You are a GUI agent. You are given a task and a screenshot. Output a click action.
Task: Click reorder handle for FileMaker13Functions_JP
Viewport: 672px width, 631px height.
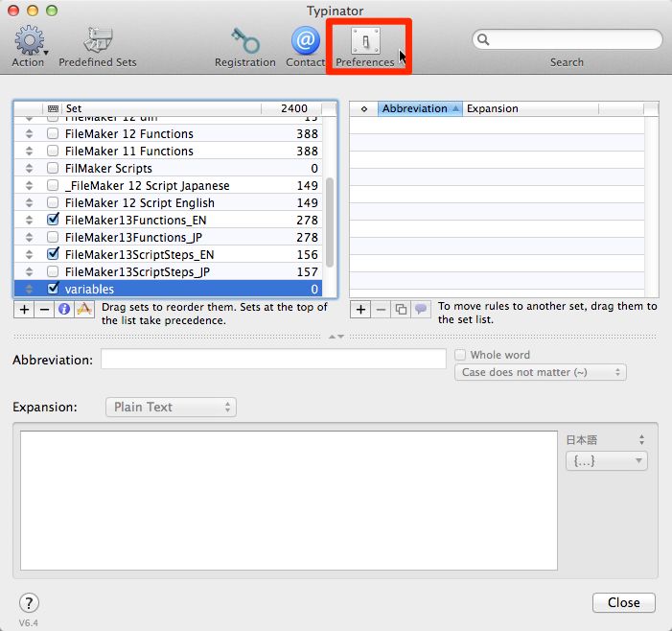tap(29, 237)
